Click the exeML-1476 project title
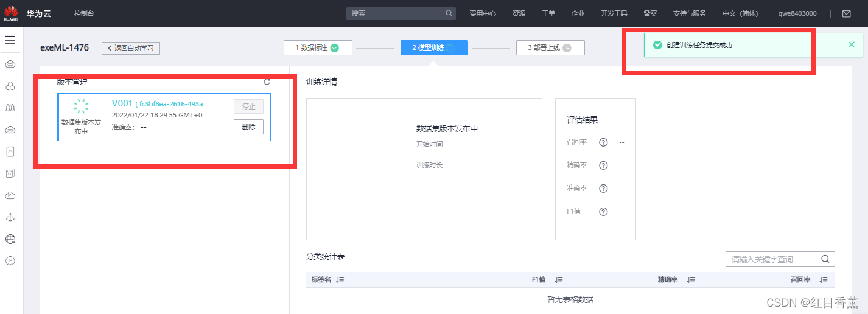 point(65,47)
